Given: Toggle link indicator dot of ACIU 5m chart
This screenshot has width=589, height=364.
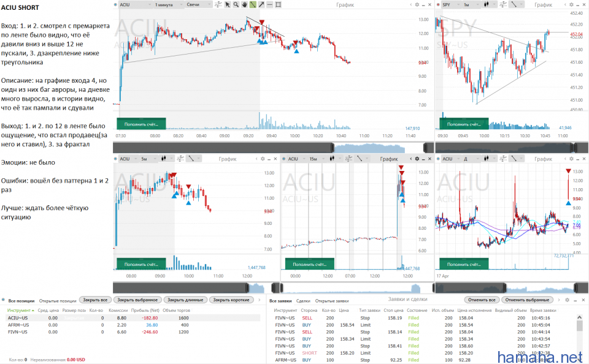Looking at the screenshot, I should [x=115, y=159].
